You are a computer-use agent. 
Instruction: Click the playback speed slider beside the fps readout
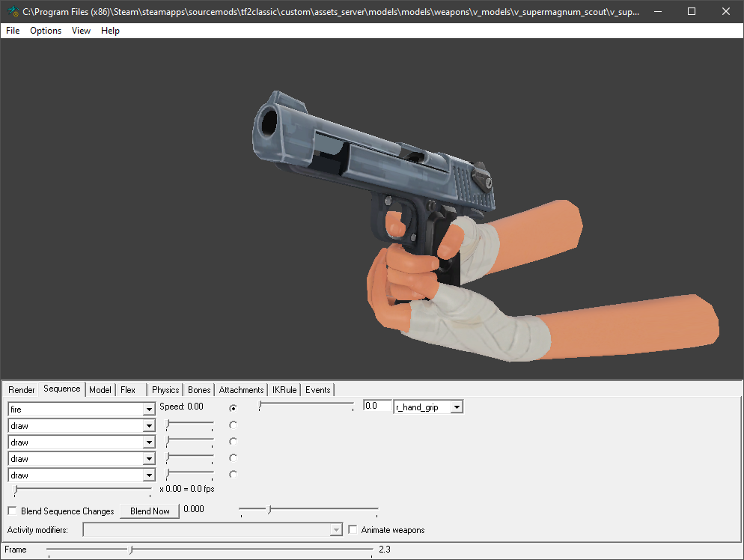[82, 490]
